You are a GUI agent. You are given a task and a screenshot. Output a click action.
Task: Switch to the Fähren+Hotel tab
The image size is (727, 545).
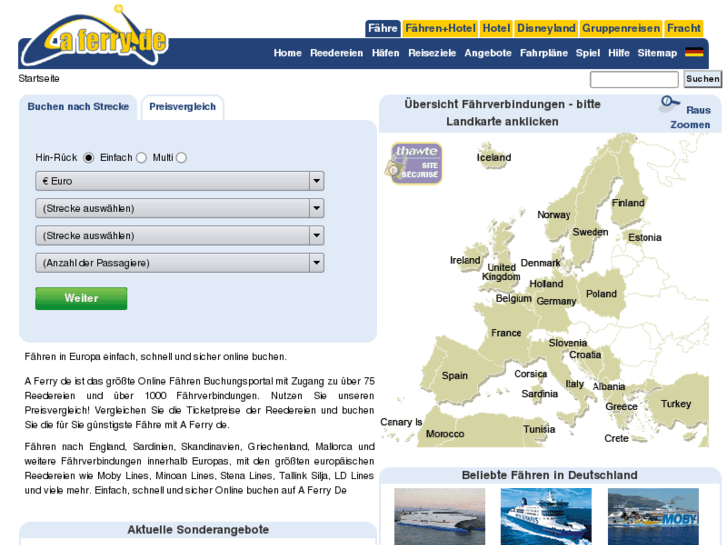(x=440, y=28)
